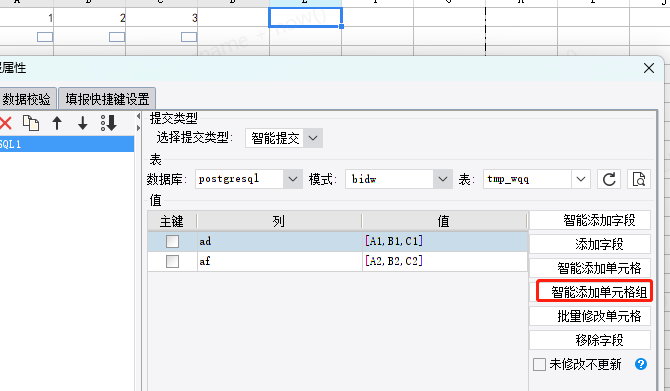The height and width of the screenshot is (391, 670).
Task: Delete the selected submit item with red X
Action: click(x=5, y=123)
